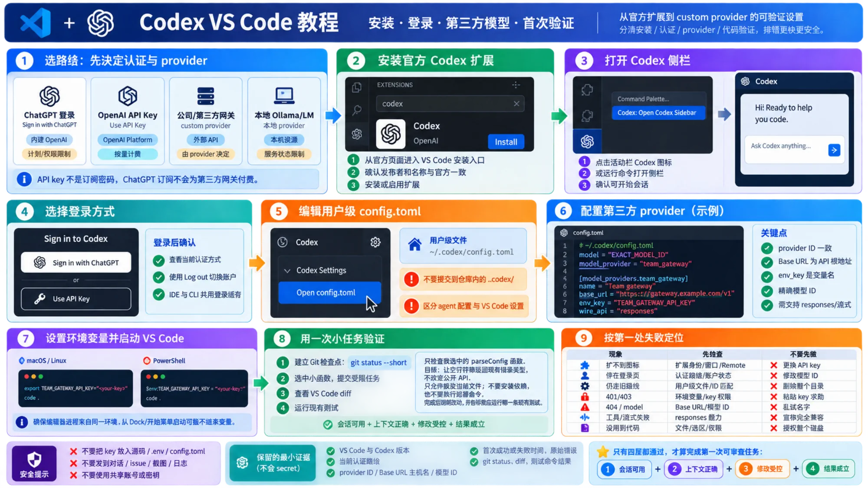The height and width of the screenshot is (488, 868).
Task: Click the Use API Key button
Action: pos(76,299)
